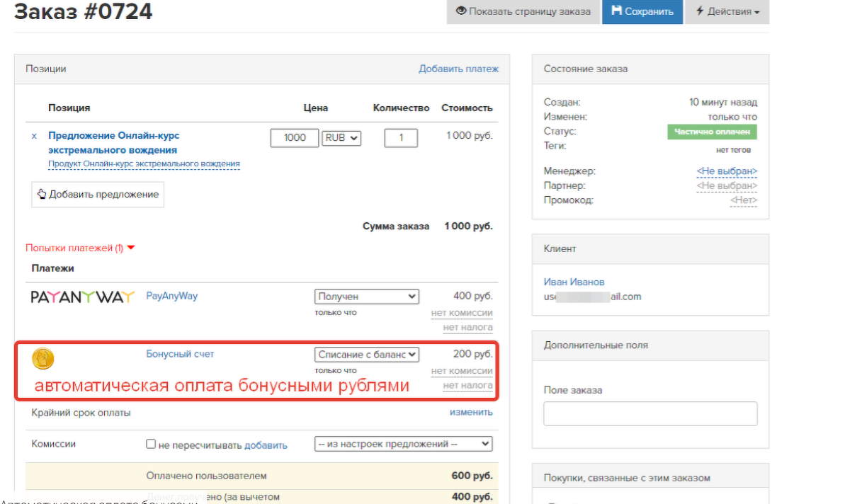The height and width of the screenshot is (504, 845).
Task: Click the Добавить платеж link
Action: pos(458,69)
